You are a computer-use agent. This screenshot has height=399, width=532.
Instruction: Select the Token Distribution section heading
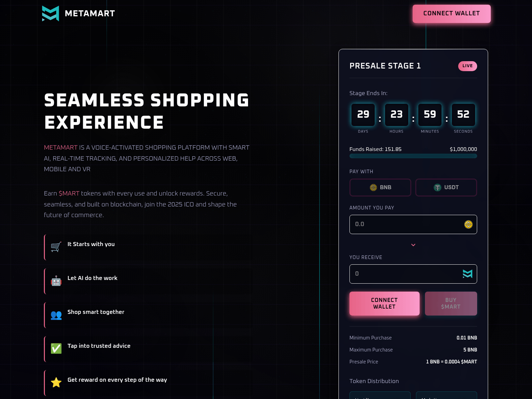coord(374,381)
